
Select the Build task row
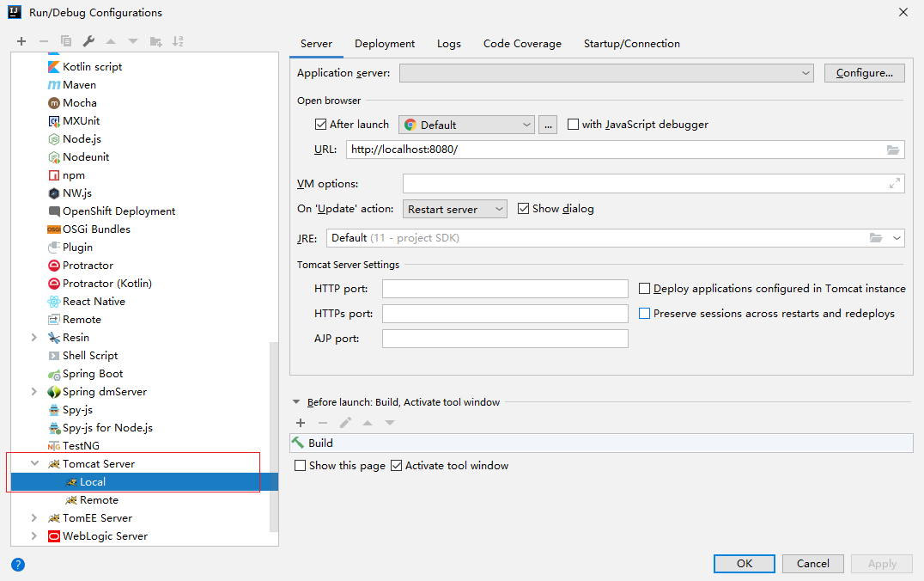tap(601, 443)
